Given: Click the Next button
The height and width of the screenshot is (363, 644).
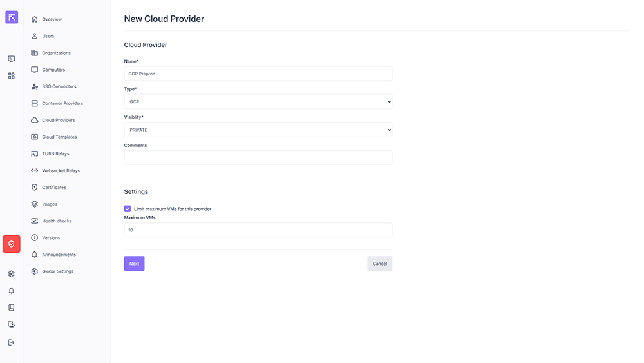Looking at the screenshot, I should pyautogui.click(x=134, y=264).
